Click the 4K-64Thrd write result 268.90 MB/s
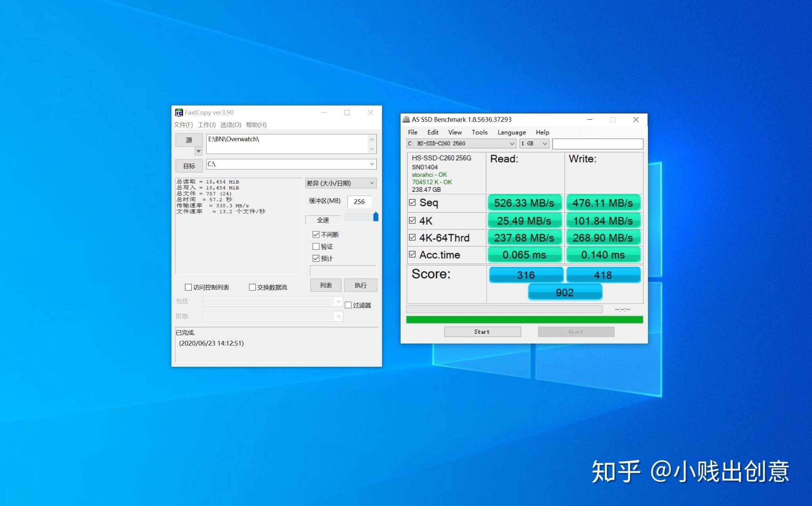Image resolution: width=812 pixels, height=506 pixels. click(603, 238)
